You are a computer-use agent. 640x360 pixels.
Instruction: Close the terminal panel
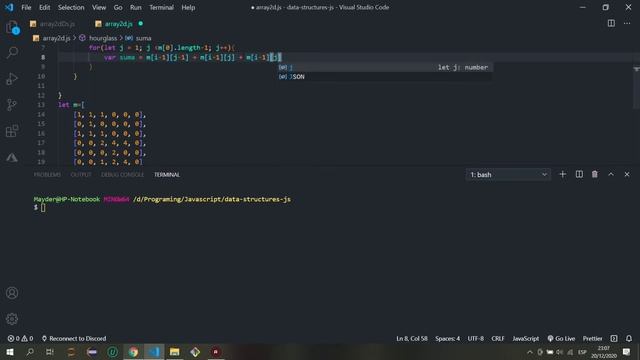pyautogui.click(x=627, y=174)
